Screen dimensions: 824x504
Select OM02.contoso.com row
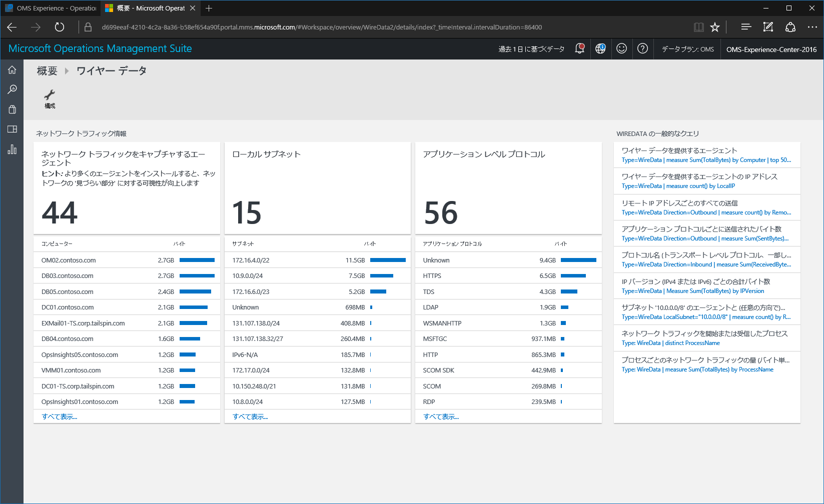pos(127,260)
